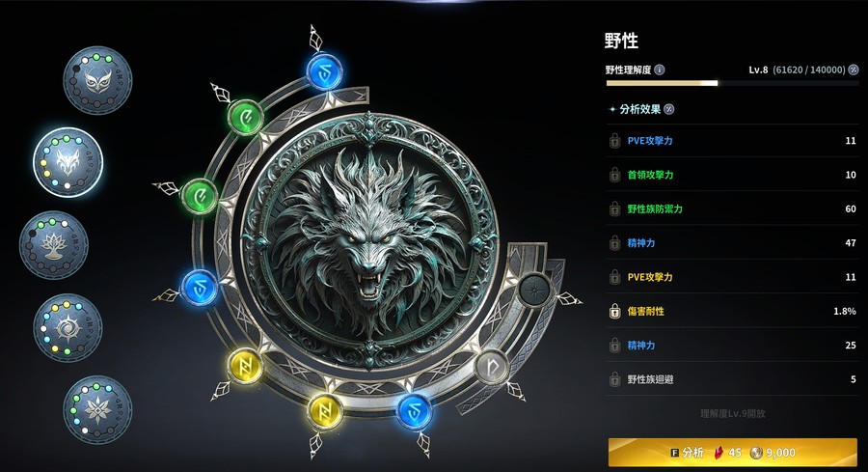Open percentage details beside 分析效果

point(668,109)
